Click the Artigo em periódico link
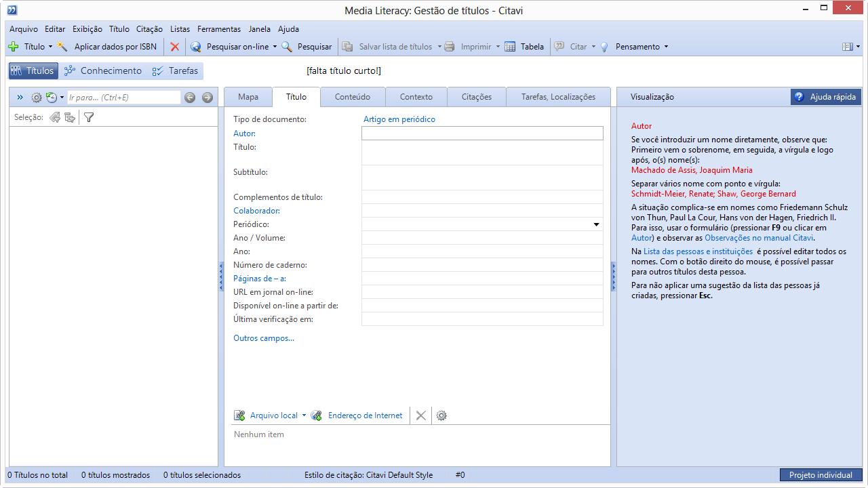The height and width of the screenshot is (488, 868). coord(399,119)
